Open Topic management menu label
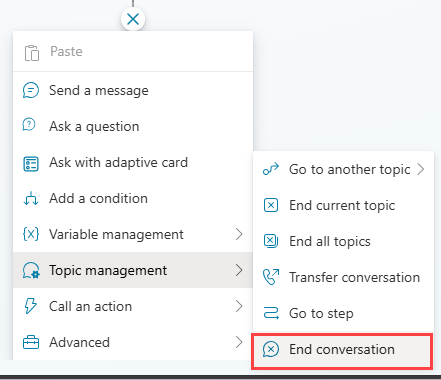Viewport: 441px width, 380px height. [108, 270]
